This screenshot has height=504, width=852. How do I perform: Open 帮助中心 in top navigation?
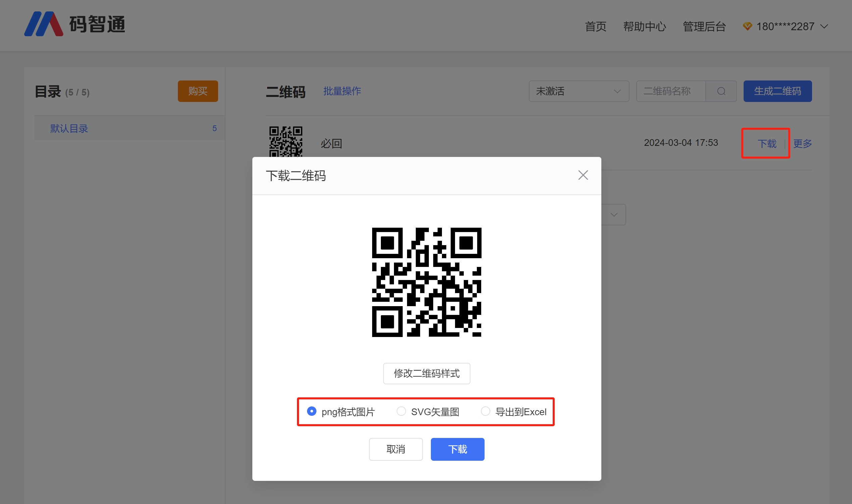pyautogui.click(x=644, y=26)
